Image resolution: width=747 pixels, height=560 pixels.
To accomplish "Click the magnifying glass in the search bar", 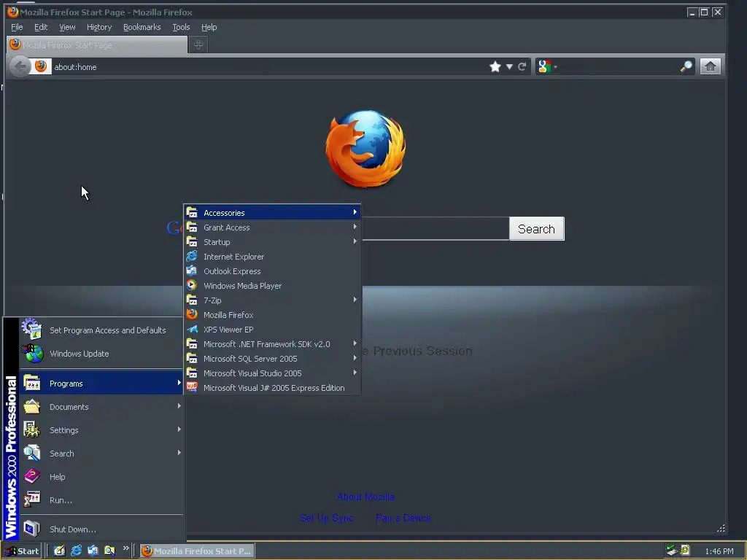I will click(686, 66).
